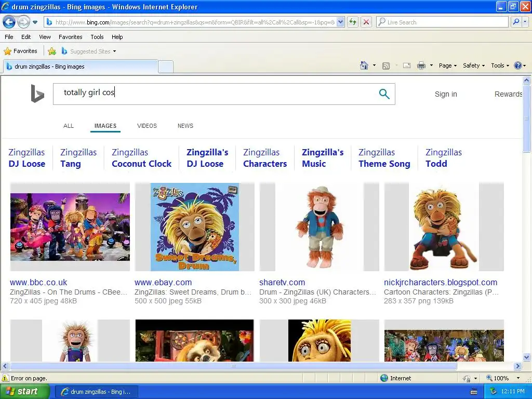The height and width of the screenshot is (399, 532).
Task: Expand the Home button dropdown arrow
Action: [374, 65]
